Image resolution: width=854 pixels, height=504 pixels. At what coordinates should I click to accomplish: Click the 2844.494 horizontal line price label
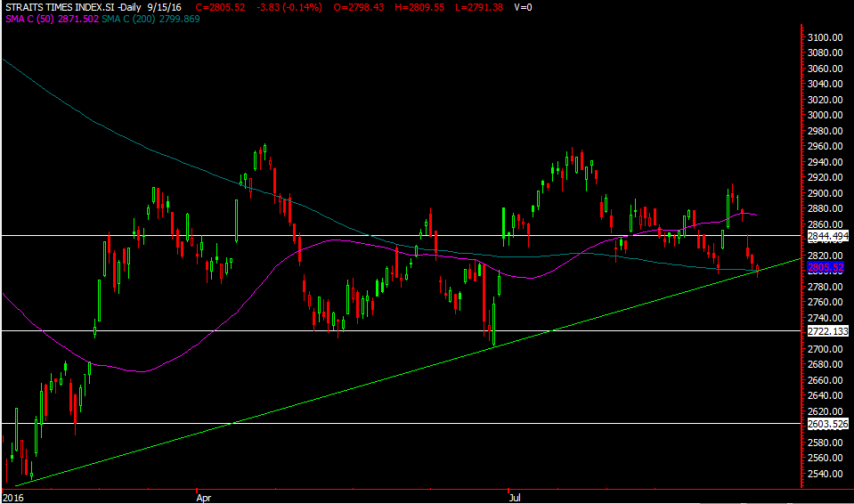pos(828,236)
